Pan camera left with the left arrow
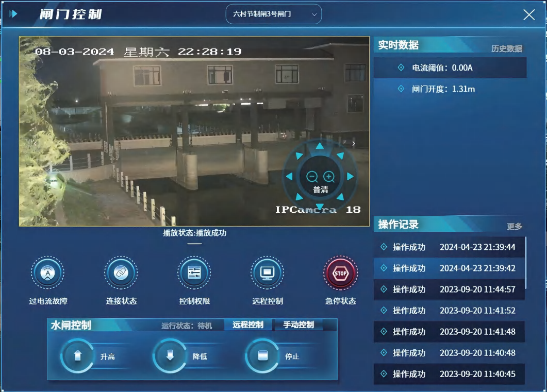This screenshot has width=547, height=392. pos(289,177)
